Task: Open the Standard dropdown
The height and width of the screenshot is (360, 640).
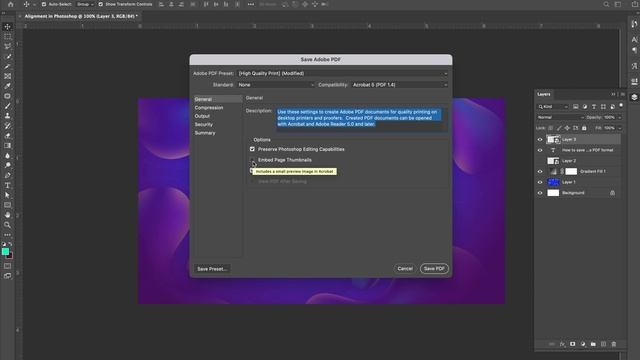Action: (x=276, y=85)
